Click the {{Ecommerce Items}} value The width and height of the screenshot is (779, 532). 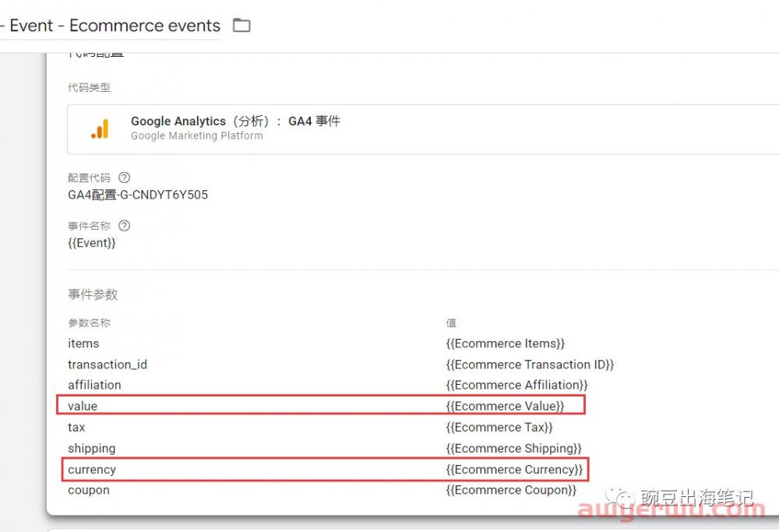tap(506, 344)
